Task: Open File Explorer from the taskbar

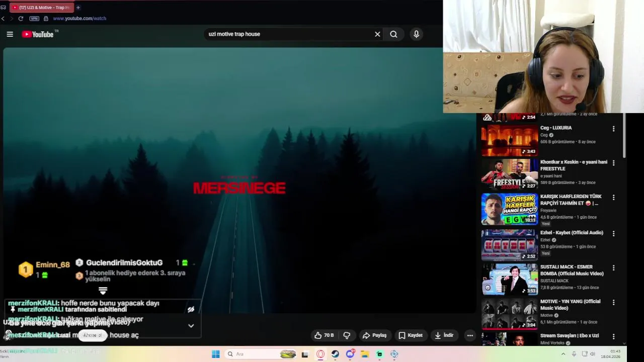Action: (x=365, y=354)
